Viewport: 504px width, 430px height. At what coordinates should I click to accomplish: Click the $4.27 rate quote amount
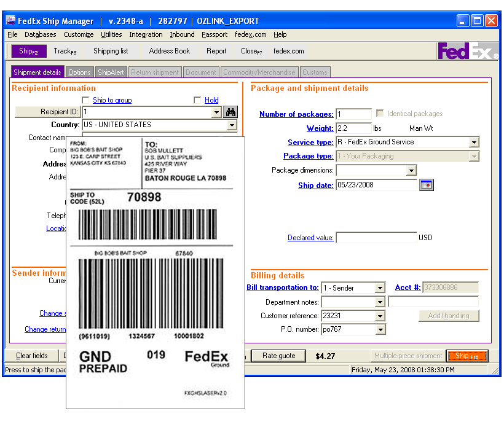click(x=325, y=356)
